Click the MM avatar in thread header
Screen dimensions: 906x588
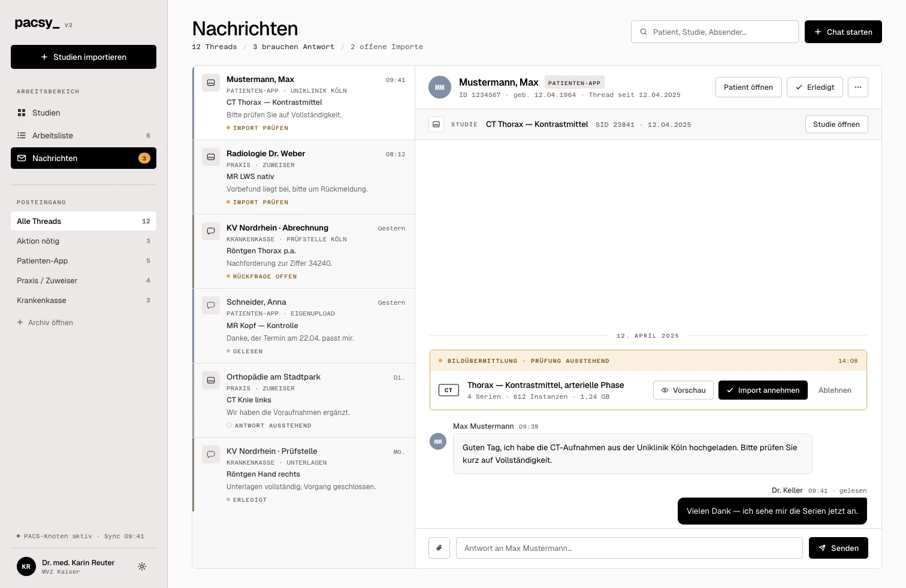pyautogui.click(x=440, y=87)
